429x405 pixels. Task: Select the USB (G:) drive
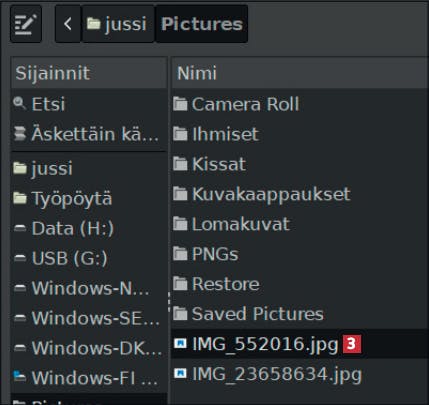click(89, 258)
